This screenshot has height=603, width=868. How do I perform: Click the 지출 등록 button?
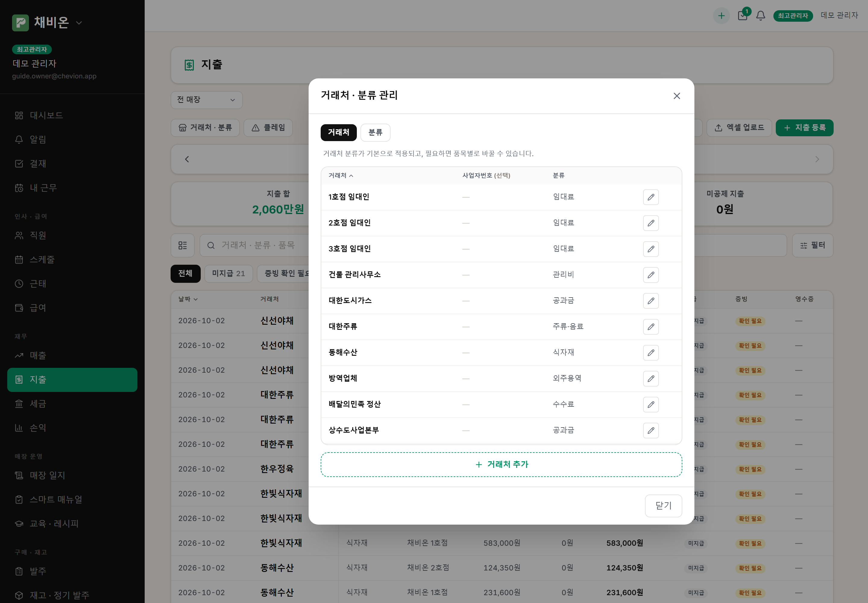point(804,128)
